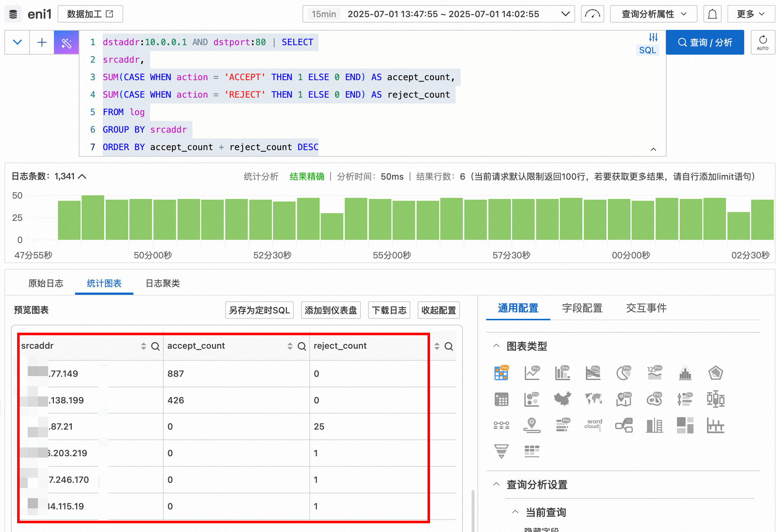Click 另存为定时SQL button

(x=259, y=310)
